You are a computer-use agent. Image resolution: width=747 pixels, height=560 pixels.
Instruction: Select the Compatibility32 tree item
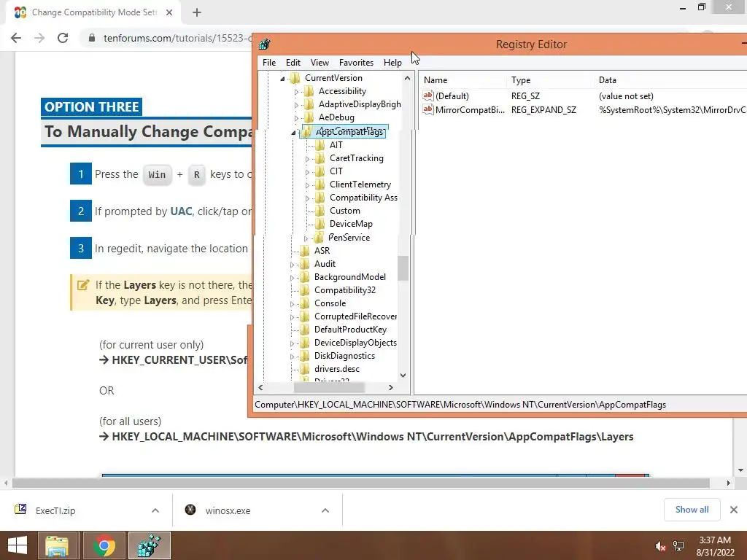click(x=345, y=290)
